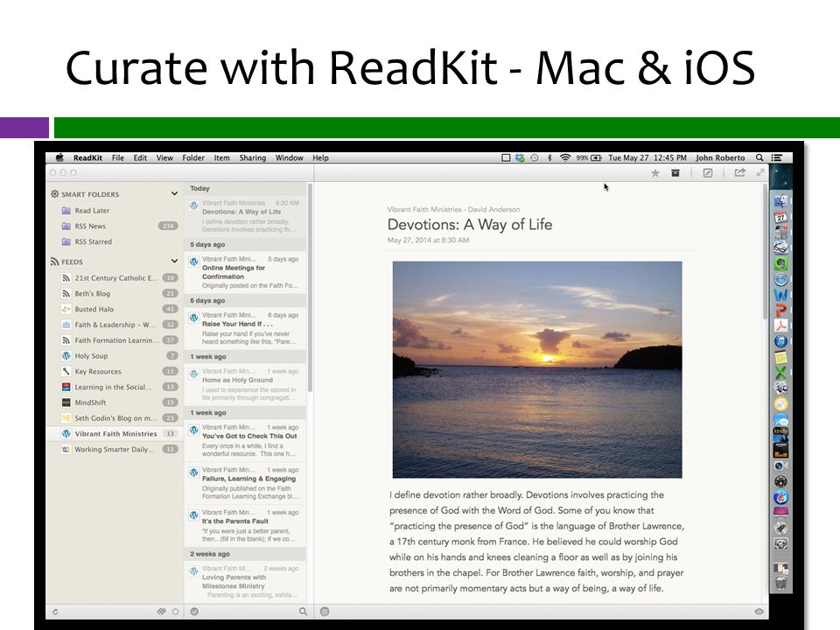This screenshot has height=630, width=840.
Task: Open article 'Failure, Learning & Engaging'
Action: coord(245,483)
